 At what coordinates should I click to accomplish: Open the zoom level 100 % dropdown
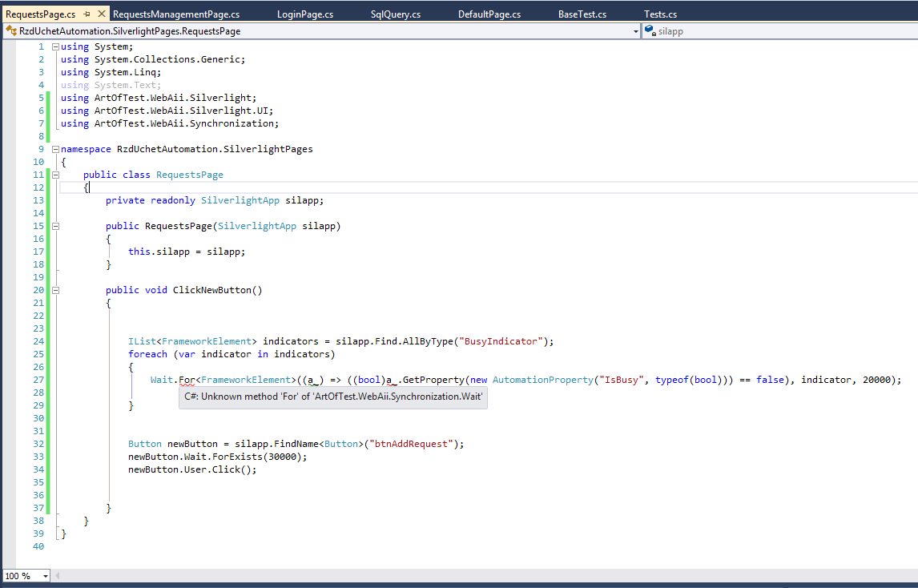click(45, 576)
